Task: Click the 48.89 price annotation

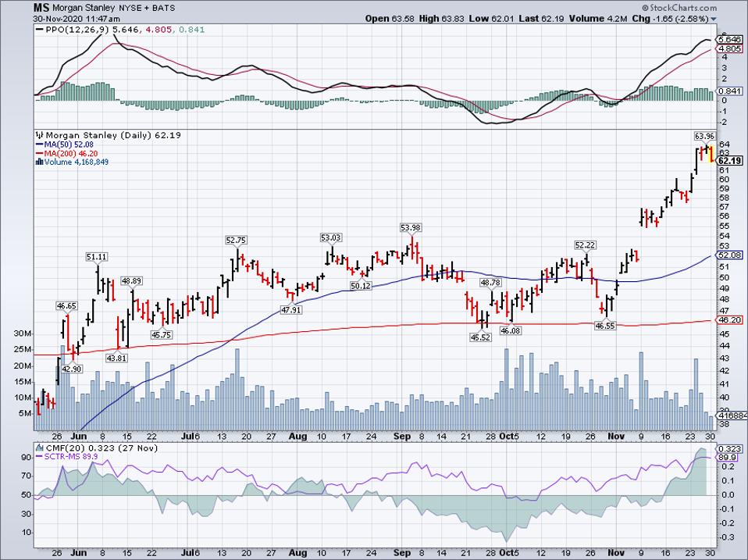Action: [130, 281]
